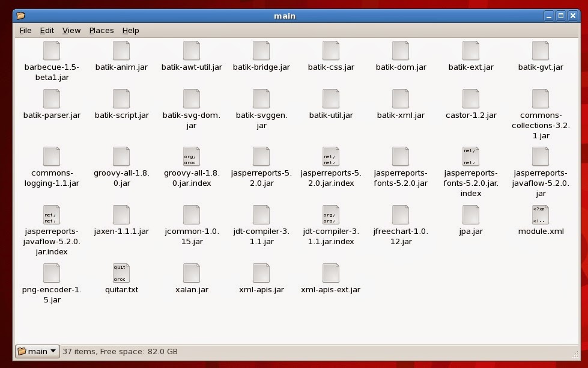Select the jasperreports-fonts-5.2.0.jar.index file icon

coord(471,156)
